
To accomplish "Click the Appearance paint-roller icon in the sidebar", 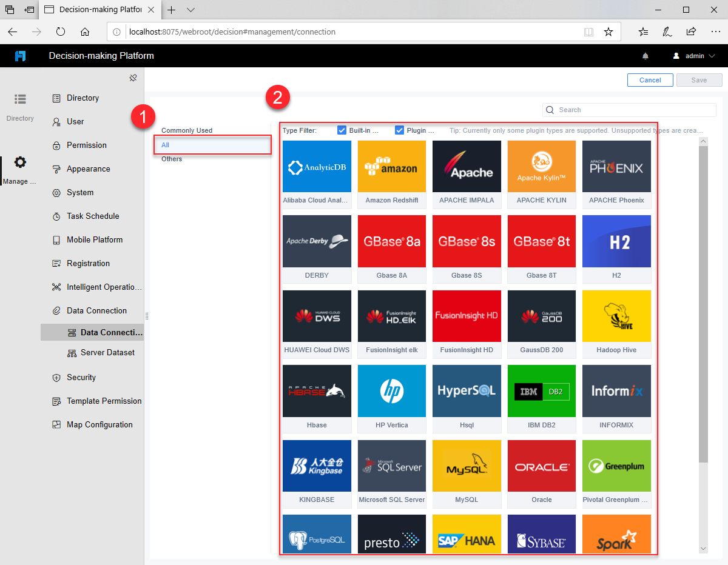I will pos(56,169).
